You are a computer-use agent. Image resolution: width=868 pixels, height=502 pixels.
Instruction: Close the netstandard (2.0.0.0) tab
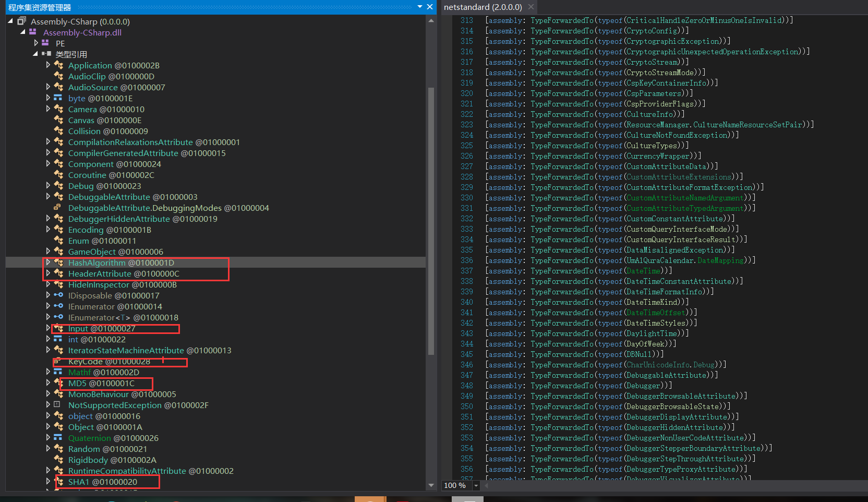tap(531, 7)
